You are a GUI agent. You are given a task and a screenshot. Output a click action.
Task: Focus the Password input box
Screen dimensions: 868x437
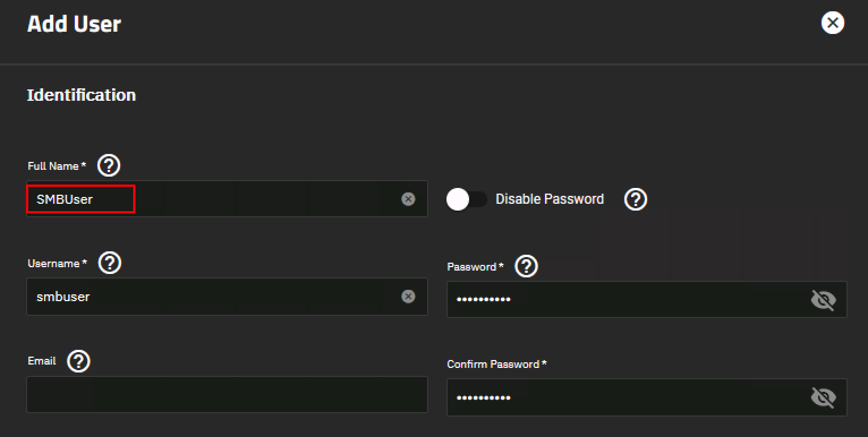[x=623, y=300]
